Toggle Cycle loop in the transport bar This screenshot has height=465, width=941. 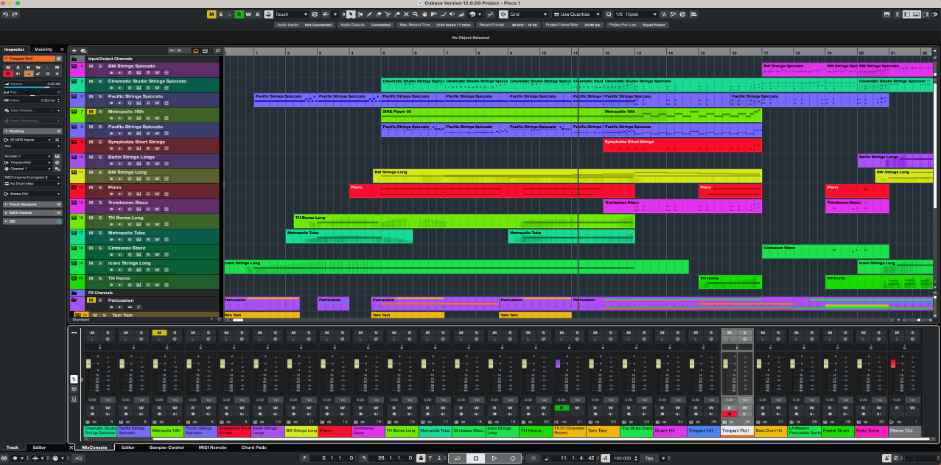pyautogui.click(x=457, y=458)
